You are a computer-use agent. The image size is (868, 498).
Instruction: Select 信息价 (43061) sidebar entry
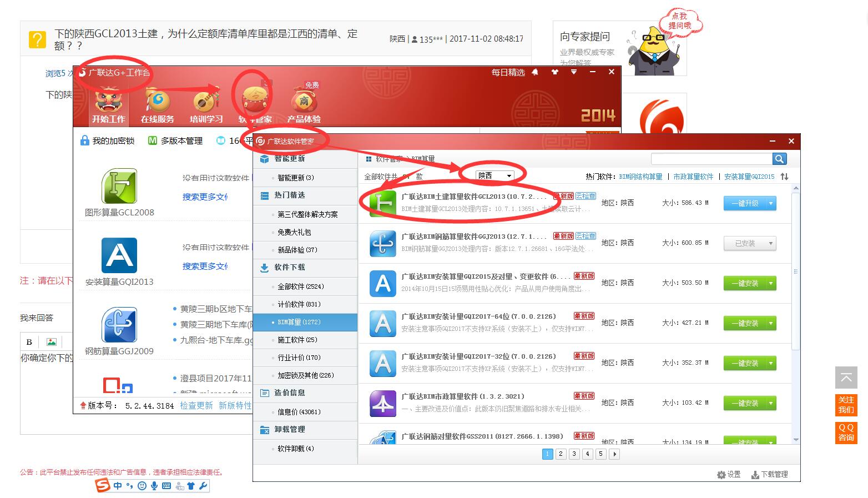pyautogui.click(x=305, y=412)
